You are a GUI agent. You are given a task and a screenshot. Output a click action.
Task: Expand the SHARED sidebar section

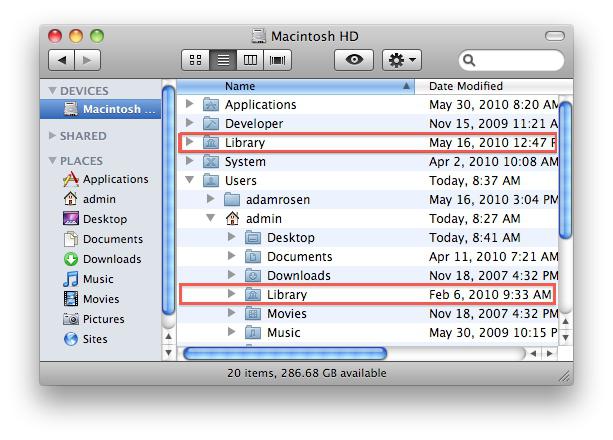[52, 136]
